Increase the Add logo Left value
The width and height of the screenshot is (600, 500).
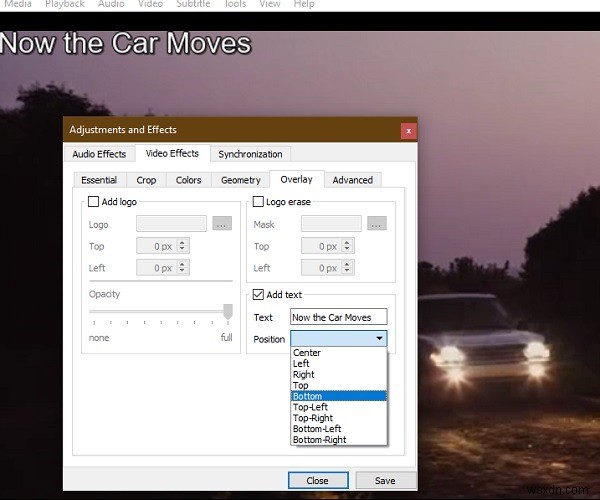click(182, 264)
